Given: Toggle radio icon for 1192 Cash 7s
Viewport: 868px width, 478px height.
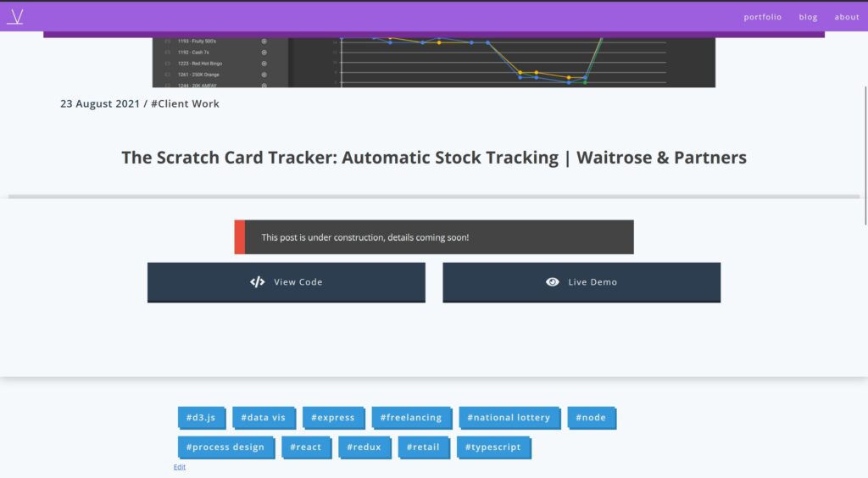Looking at the screenshot, I should pos(264,53).
